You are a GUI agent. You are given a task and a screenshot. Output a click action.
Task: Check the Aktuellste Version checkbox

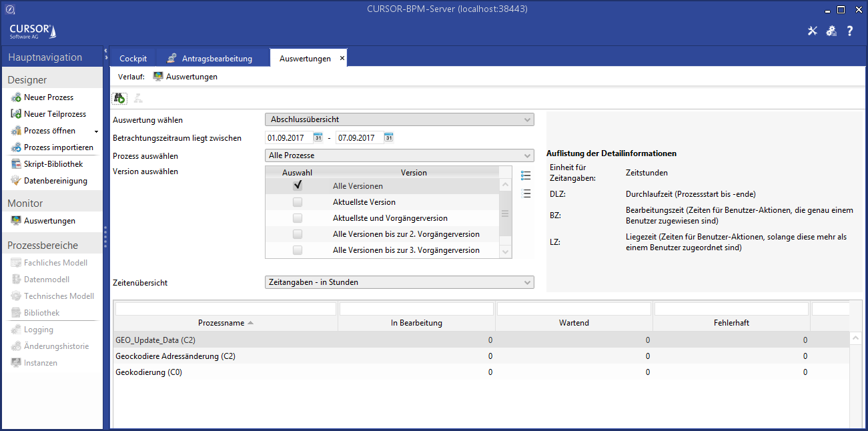click(298, 202)
